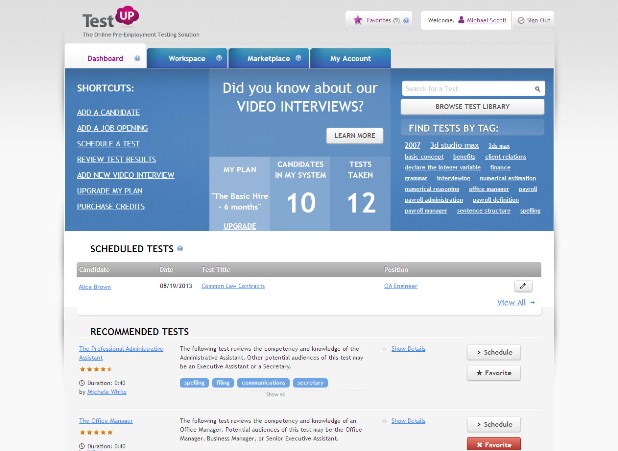Screen dimensions: 618x451
Task: Click the filing tag pill
Action: (x=223, y=383)
